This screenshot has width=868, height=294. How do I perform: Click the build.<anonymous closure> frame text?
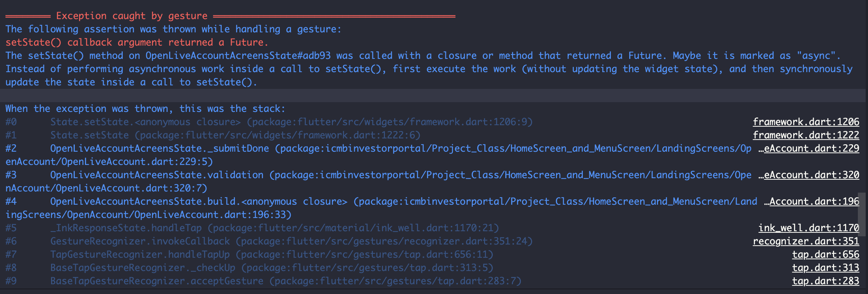[198, 202]
